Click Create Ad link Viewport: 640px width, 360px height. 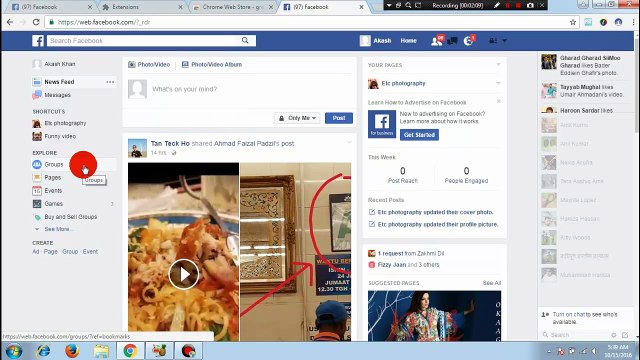point(36,251)
